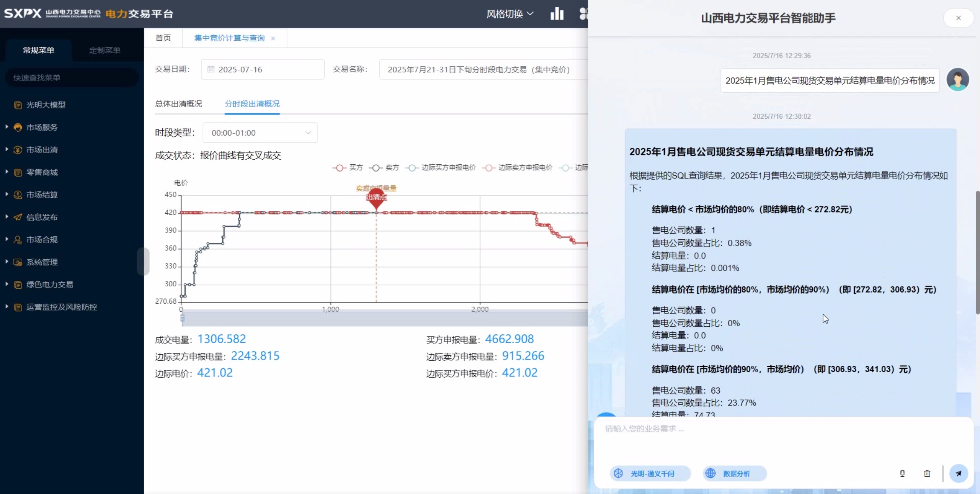Open the 风格切换 dropdown menu

pos(510,14)
